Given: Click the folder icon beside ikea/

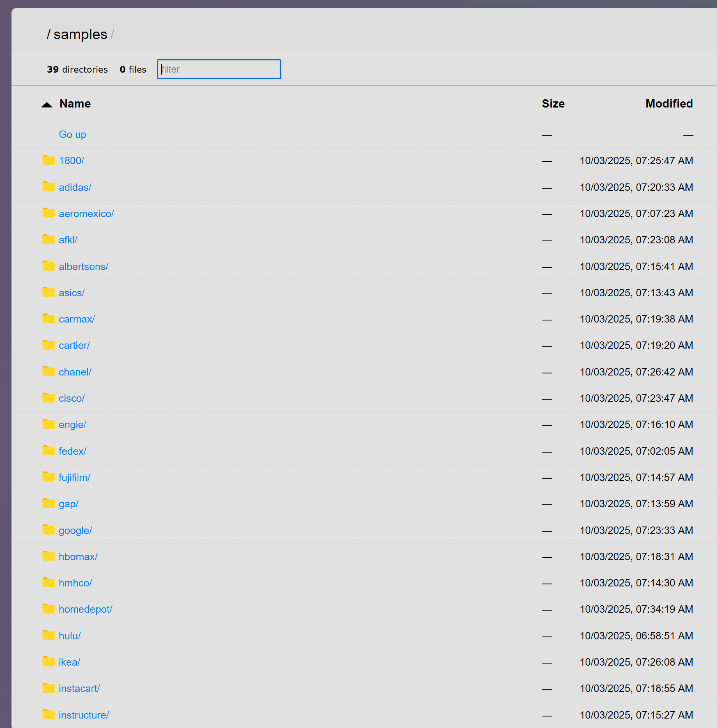Looking at the screenshot, I should click(48, 662).
